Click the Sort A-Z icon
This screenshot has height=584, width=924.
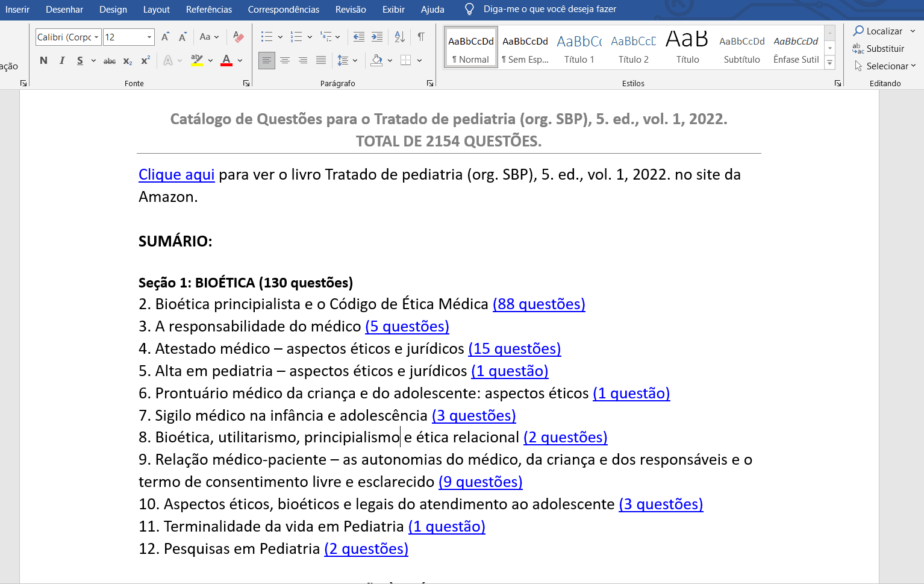click(399, 37)
